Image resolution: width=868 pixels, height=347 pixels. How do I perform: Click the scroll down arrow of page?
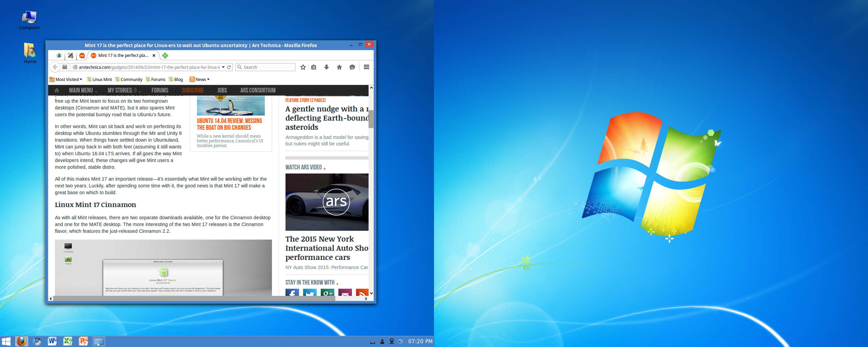click(x=371, y=293)
